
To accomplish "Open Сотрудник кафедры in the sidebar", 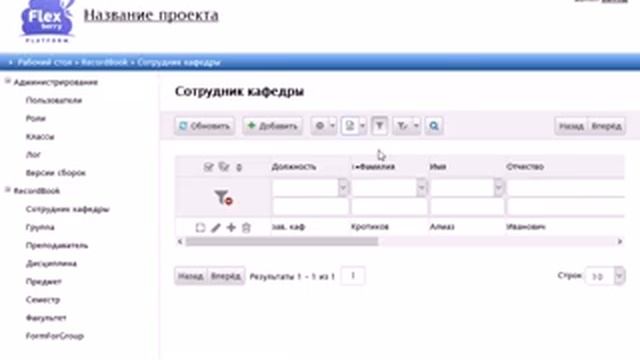I will (x=67, y=209).
